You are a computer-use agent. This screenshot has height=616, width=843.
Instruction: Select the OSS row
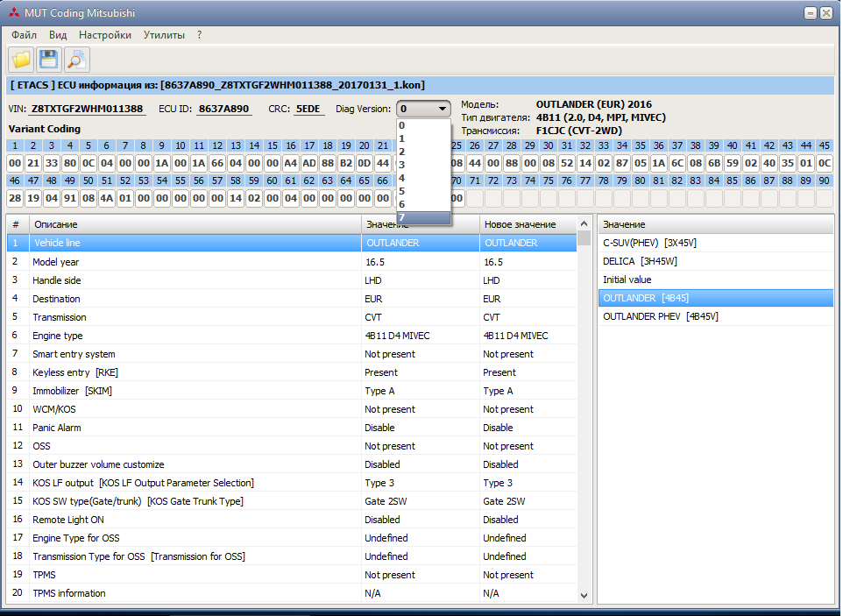click(292, 446)
